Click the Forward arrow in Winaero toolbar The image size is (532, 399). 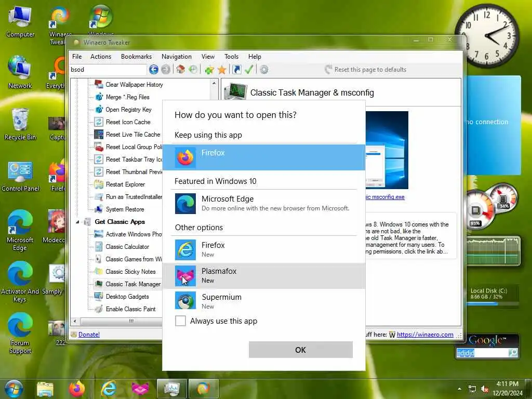point(165,70)
